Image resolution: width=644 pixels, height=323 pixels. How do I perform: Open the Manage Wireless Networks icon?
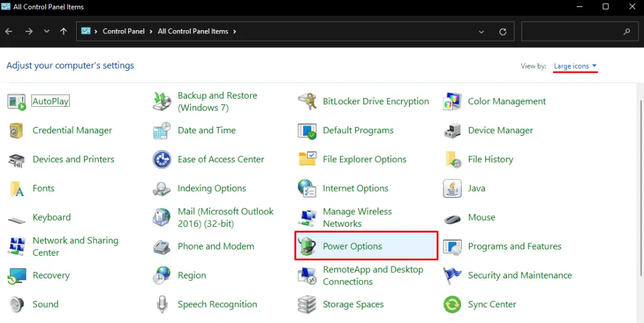click(307, 217)
